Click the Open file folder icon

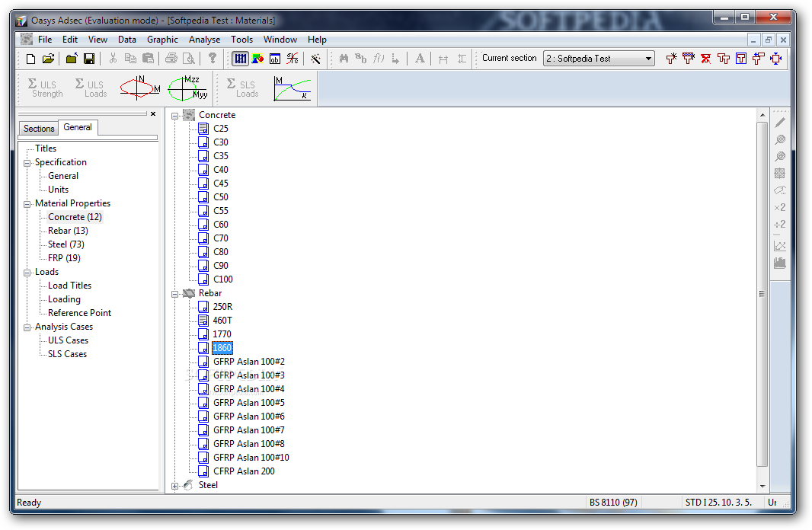pos(48,59)
